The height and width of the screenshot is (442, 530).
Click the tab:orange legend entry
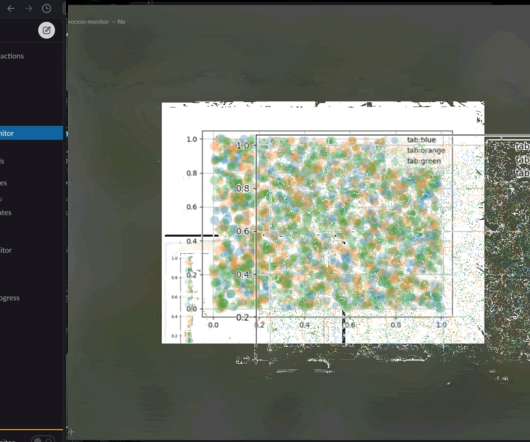tap(426, 150)
